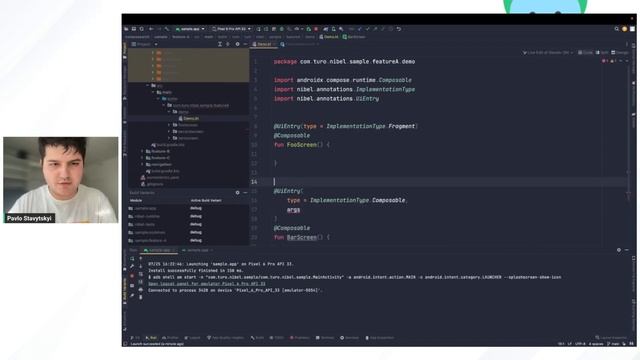The height and width of the screenshot is (360, 640).
Task: Switch the editor to Split view mode
Action: coord(602,53)
